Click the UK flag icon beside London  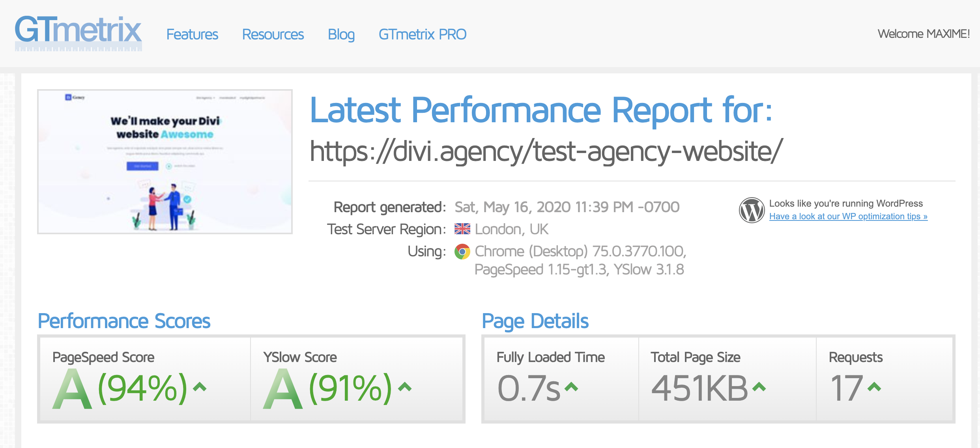[462, 229]
